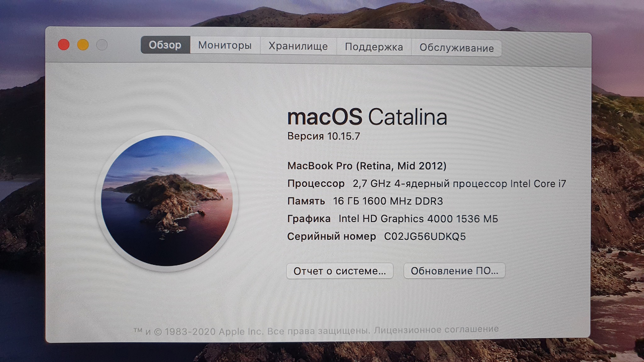Click the red close window button
644x362 pixels.
tap(64, 45)
